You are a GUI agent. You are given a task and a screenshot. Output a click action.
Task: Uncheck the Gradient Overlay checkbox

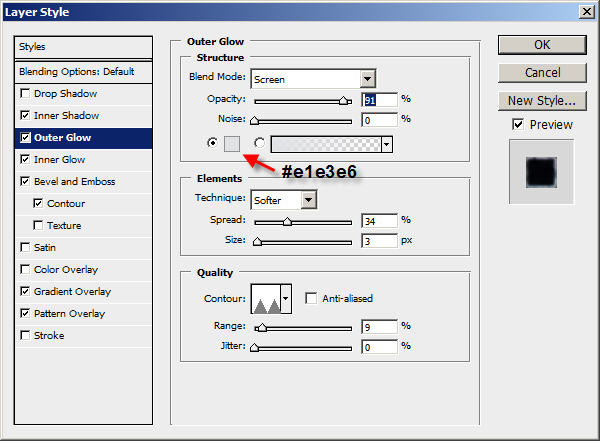[x=25, y=291]
